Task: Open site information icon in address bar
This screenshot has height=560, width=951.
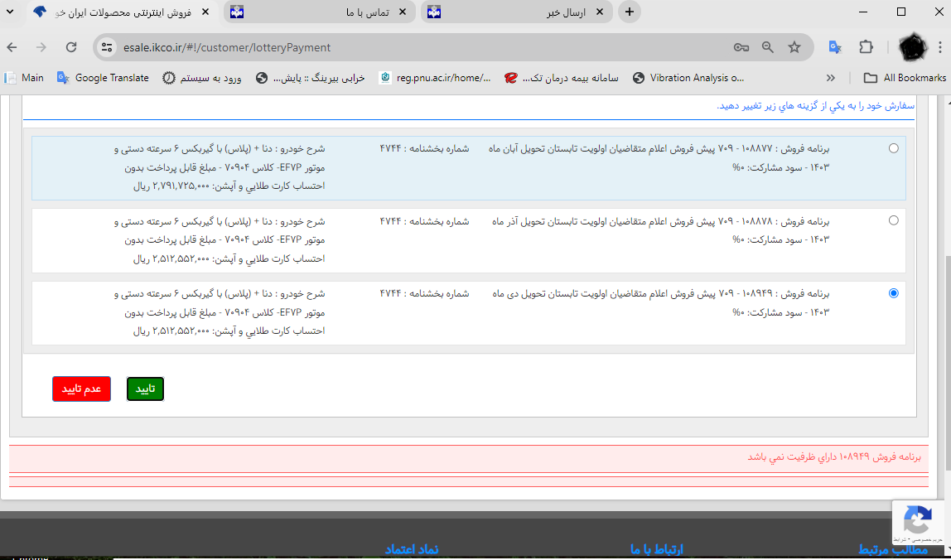Action: [107, 47]
